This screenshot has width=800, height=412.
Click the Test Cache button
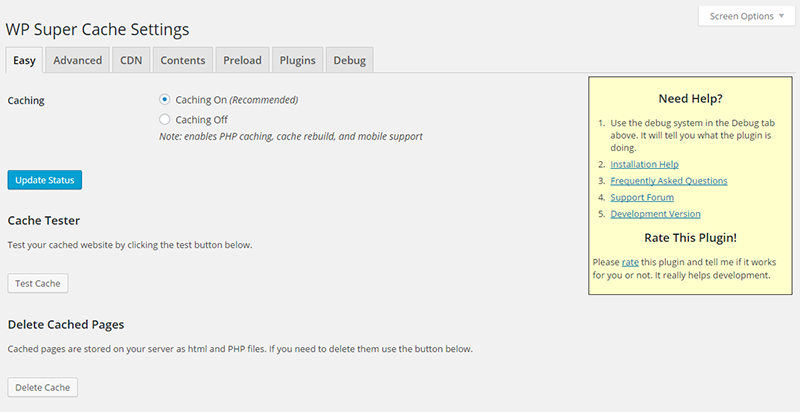[x=38, y=283]
